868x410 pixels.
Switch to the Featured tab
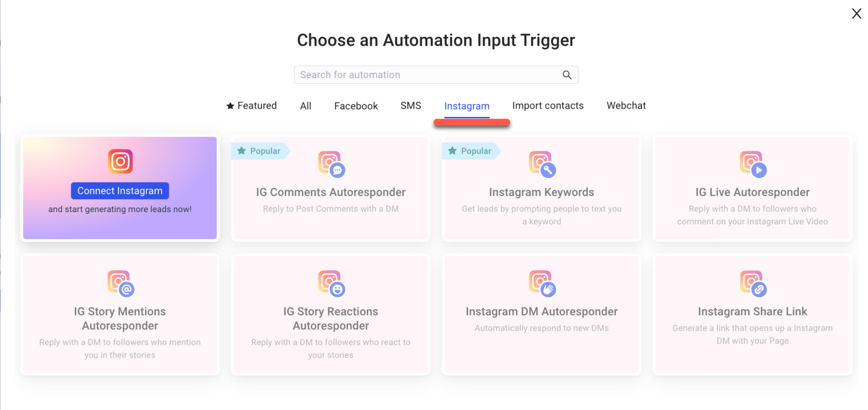251,106
